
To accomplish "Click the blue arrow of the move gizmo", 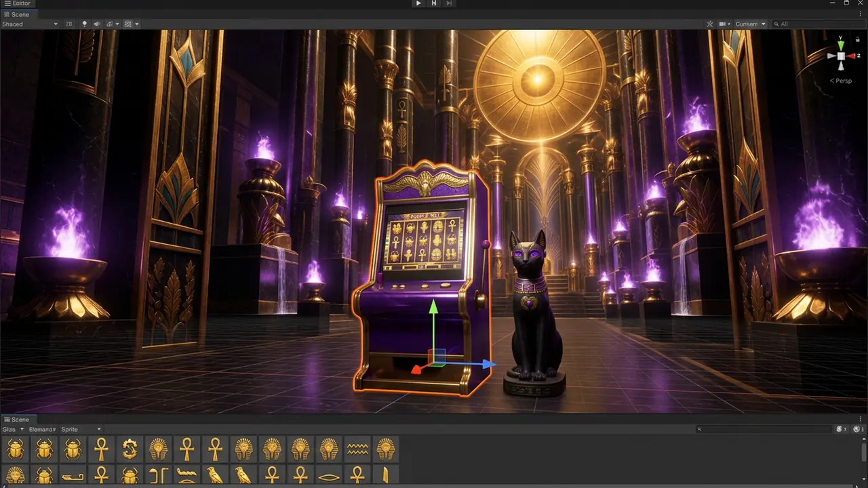I will coord(489,364).
